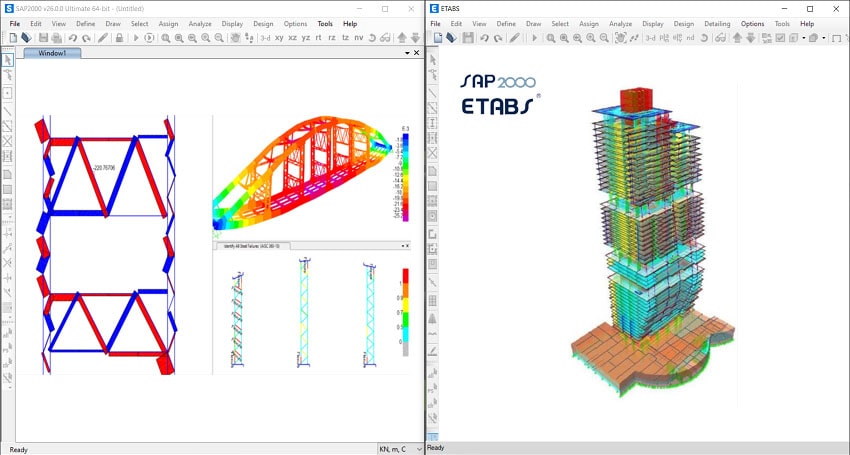Screen dimensions: 850x455
Task: Click Ready status text in SAP2000
Action: (x=18, y=450)
